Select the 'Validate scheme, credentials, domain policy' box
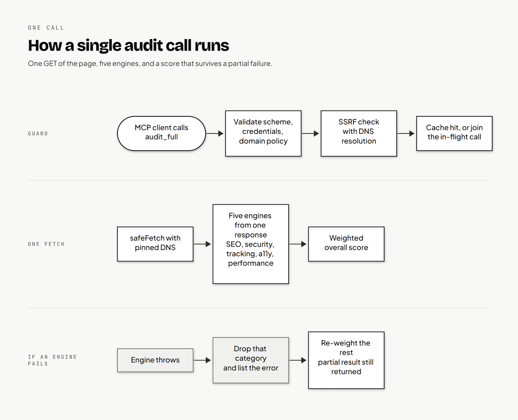The height and width of the screenshot is (420, 518). coord(263,133)
